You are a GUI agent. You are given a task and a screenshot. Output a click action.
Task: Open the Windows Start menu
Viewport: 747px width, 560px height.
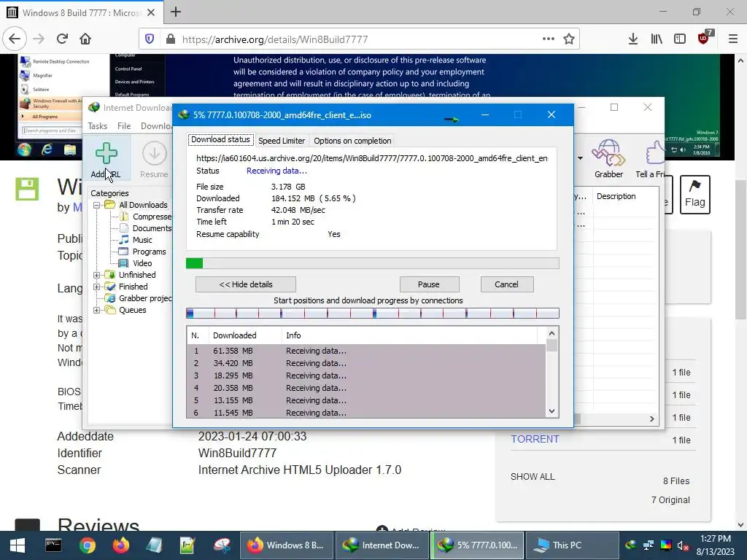pos(18,545)
